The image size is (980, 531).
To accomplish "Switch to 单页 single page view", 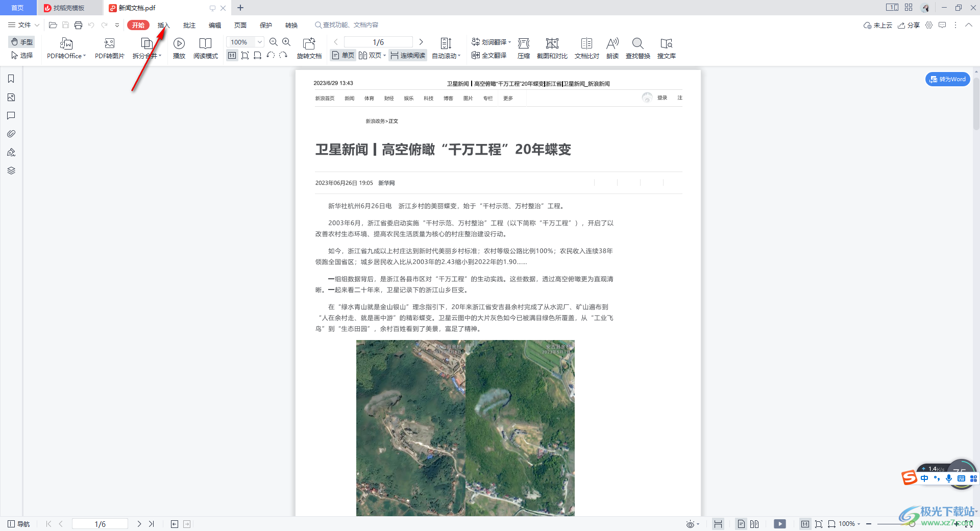I will point(343,55).
